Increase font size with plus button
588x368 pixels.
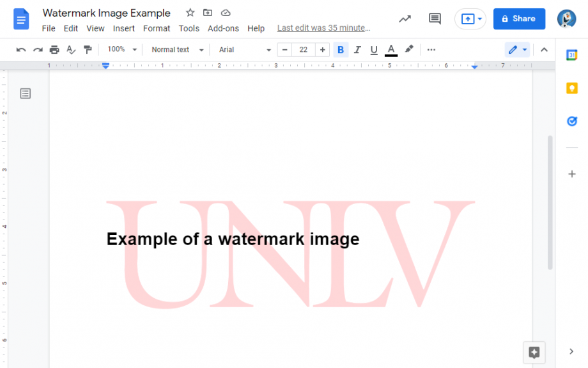point(323,49)
